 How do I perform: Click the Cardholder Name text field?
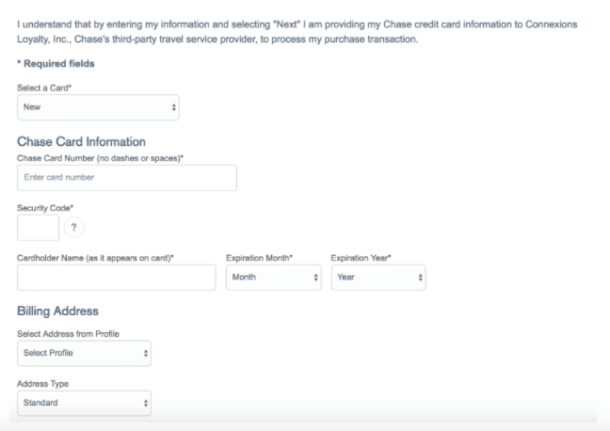(116, 277)
